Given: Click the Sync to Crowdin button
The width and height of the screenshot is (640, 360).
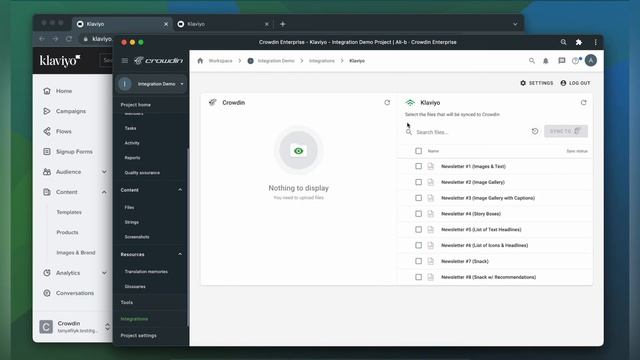Looking at the screenshot, I should click(566, 131).
